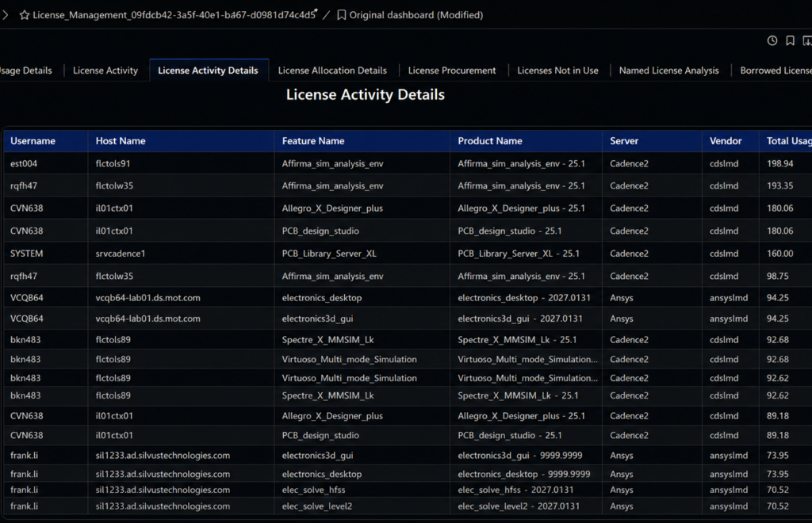The width and height of the screenshot is (812, 523).
Task: Sort by the Username column header
Action: tap(33, 141)
